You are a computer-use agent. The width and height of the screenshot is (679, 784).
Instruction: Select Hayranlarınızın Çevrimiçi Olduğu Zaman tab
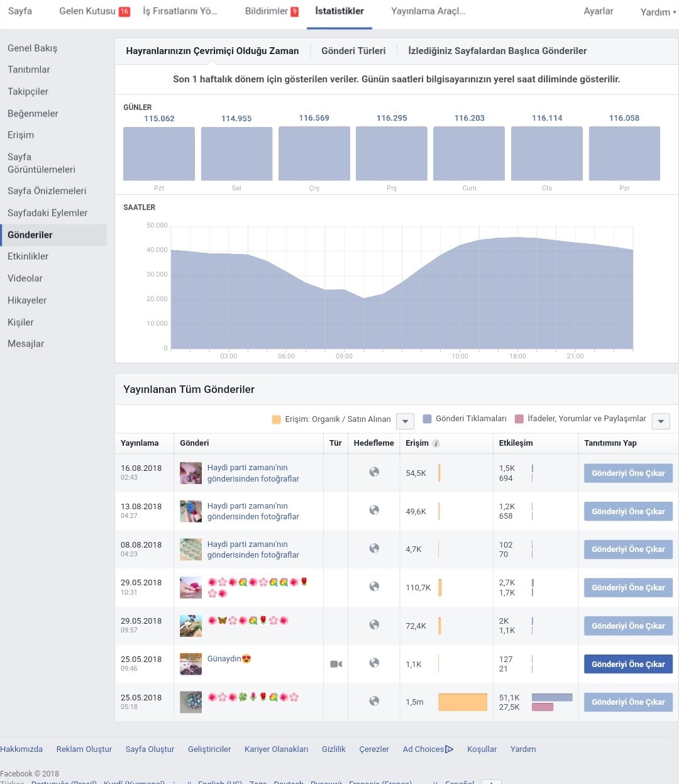213,51
